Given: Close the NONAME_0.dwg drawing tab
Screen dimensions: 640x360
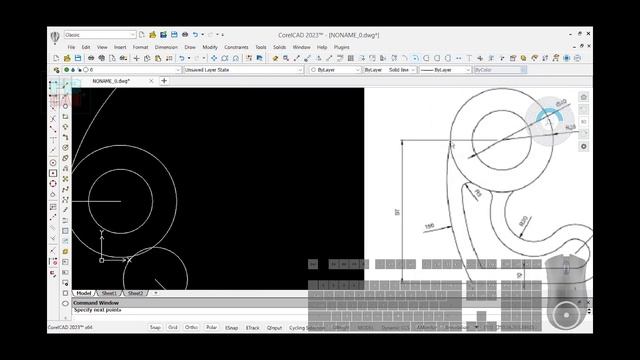Looking at the screenshot, I should 151,81.
